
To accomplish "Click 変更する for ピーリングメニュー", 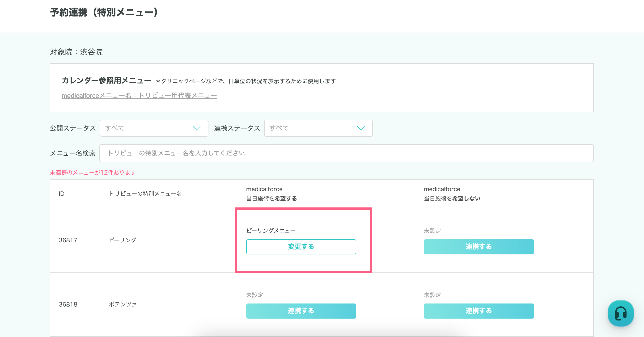I will pos(301,247).
